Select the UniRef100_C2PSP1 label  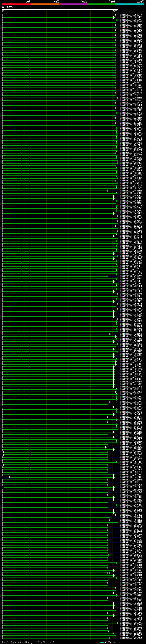point(131,55)
